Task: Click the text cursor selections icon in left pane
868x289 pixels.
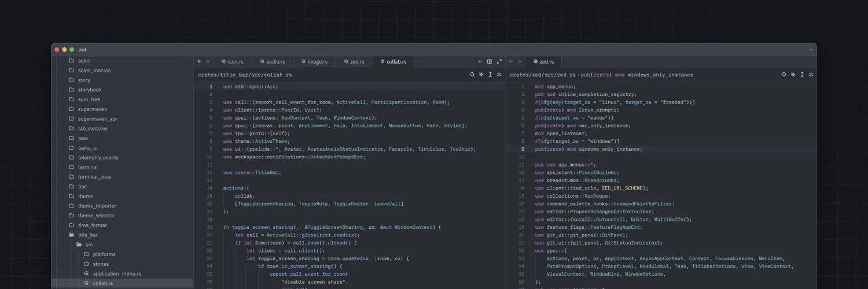Action: 490,75
